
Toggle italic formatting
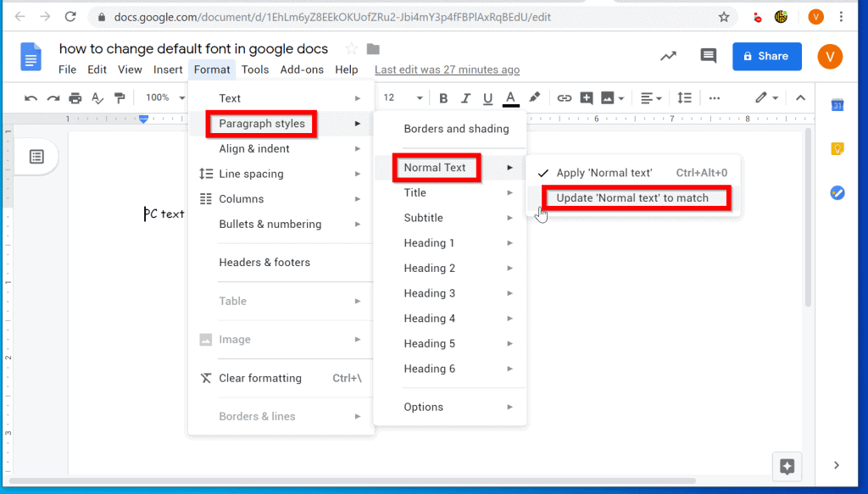pyautogui.click(x=465, y=97)
